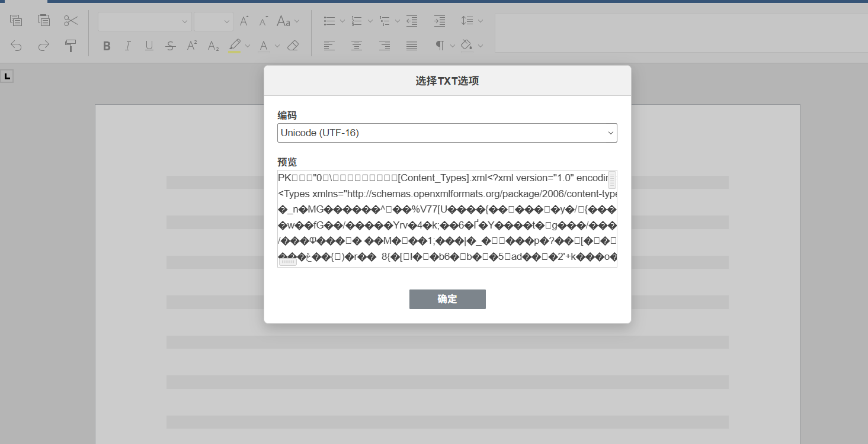Click the preview vertical scrollbar handle
This screenshot has height=444, width=868.
612,180
